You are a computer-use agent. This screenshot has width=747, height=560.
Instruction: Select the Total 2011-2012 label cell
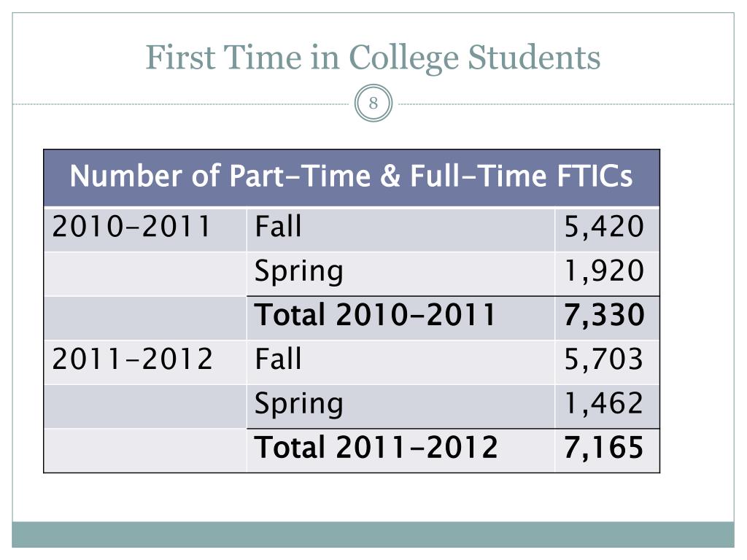click(x=400, y=451)
